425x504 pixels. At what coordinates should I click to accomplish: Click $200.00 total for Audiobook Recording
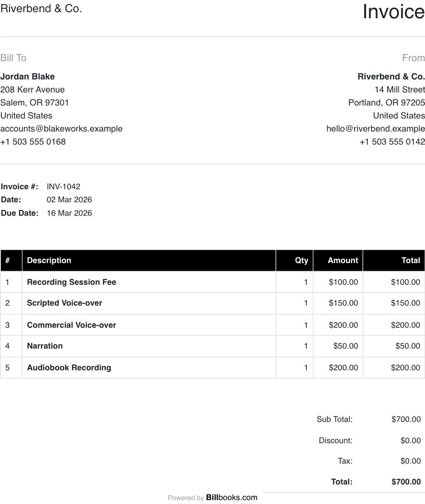pos(405,367)
